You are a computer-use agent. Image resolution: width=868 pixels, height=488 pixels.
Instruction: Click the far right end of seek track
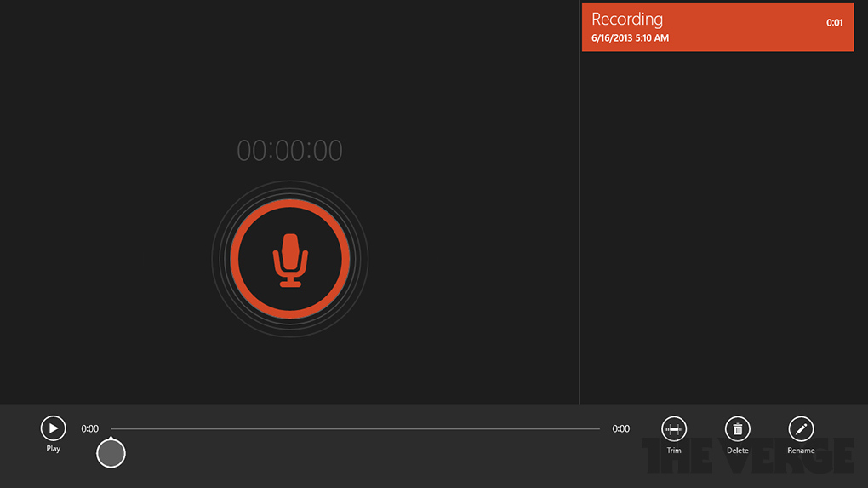click(597, 428)
